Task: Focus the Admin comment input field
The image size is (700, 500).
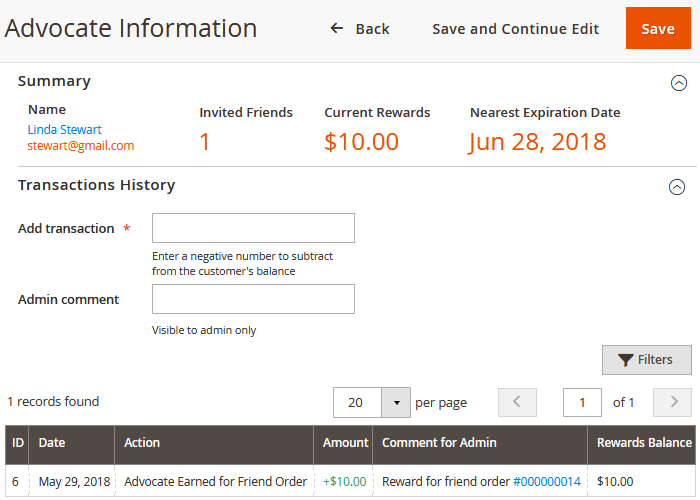Action: pyautogui.click(x=253, y=299)
